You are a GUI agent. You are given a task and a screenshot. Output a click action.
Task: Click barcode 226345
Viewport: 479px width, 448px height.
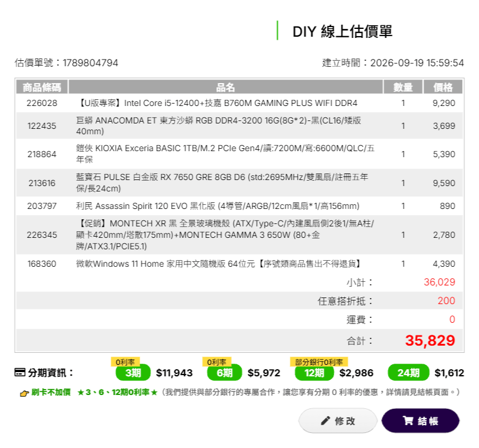point(42,235)
